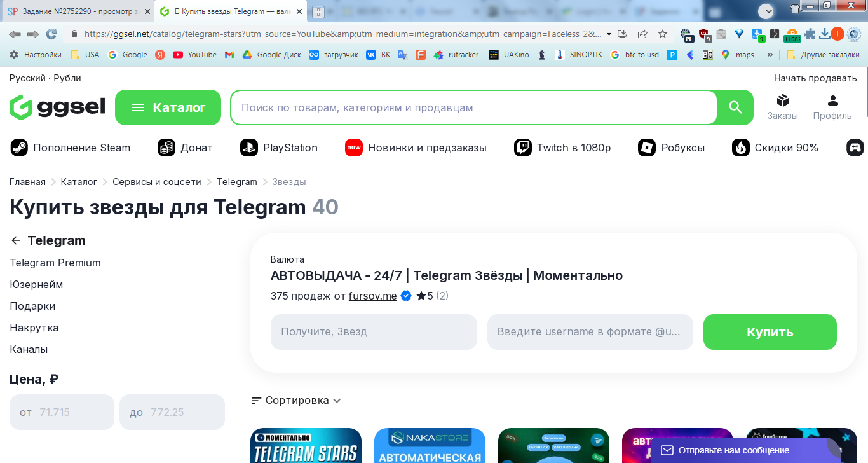
Task: Go to Telegram breadcrumb
Action: 237,182
